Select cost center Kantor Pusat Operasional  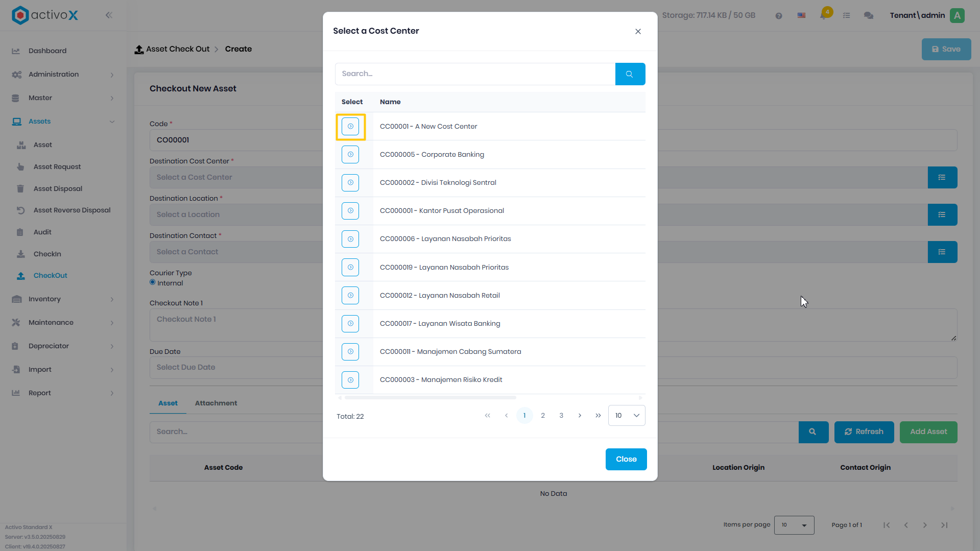tap(350, 211)
